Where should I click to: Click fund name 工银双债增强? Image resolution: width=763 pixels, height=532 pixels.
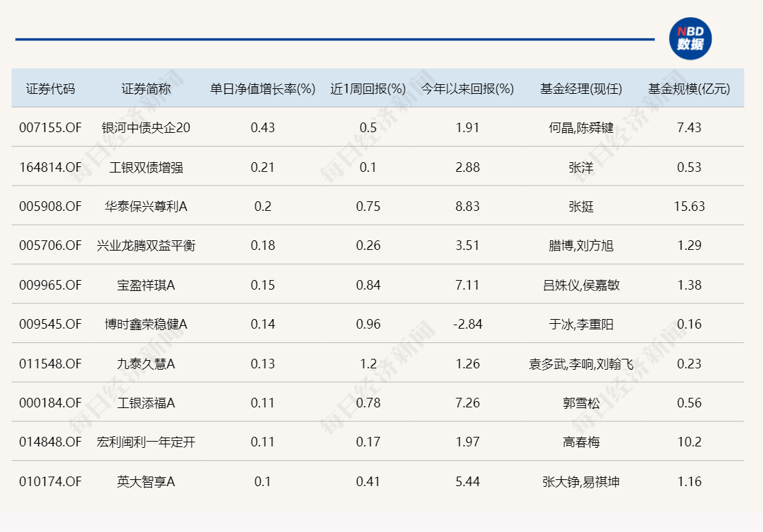pos(146,167)
